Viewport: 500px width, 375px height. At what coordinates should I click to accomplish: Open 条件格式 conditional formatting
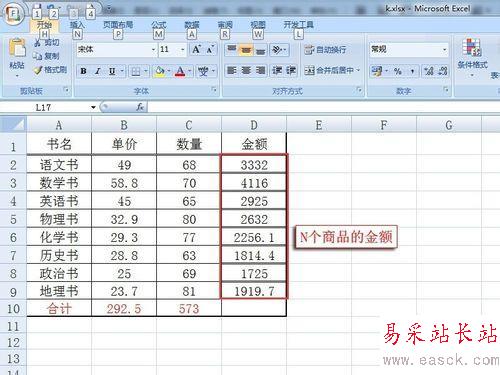[472, 57]
